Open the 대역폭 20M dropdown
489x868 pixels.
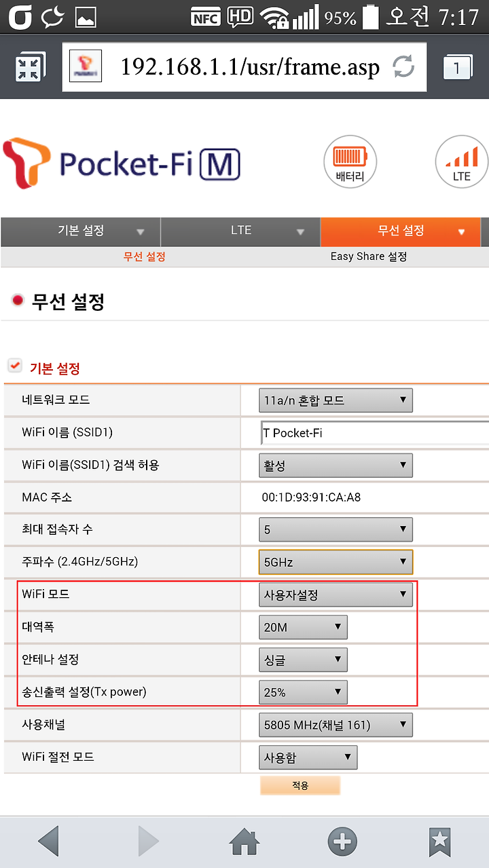click(304, 627)
